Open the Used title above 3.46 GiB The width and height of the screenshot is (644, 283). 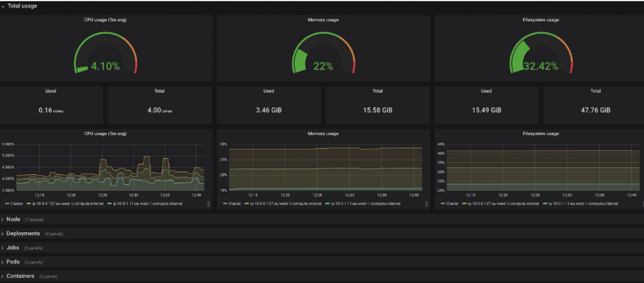click(269, 91)
